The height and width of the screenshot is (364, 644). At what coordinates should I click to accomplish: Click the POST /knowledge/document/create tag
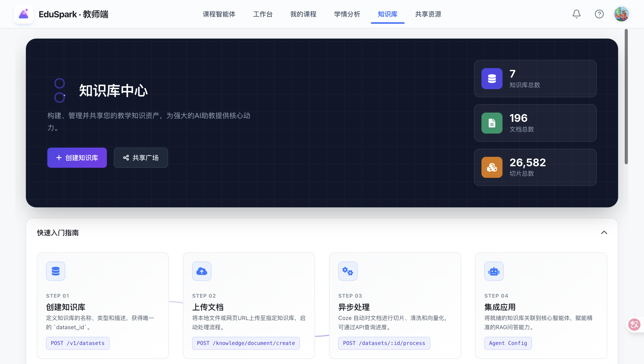pyautogui.click(x=246, y=343)
